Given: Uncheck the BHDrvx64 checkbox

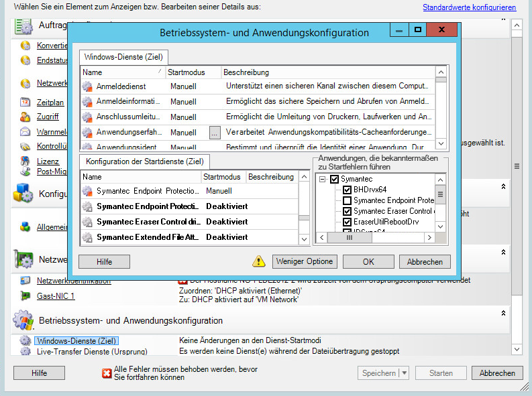Looking at the screenshot, I should 347,190.
